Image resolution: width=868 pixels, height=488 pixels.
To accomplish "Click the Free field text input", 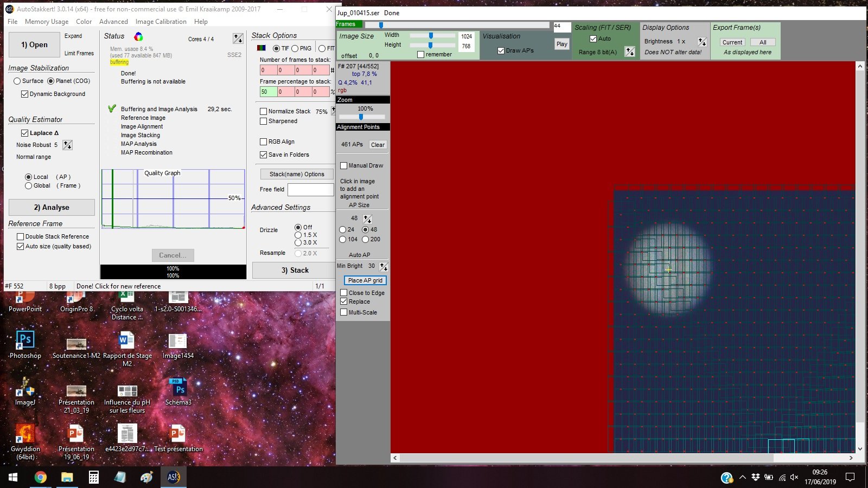I will pyautogui.click(x=310, y=189).
